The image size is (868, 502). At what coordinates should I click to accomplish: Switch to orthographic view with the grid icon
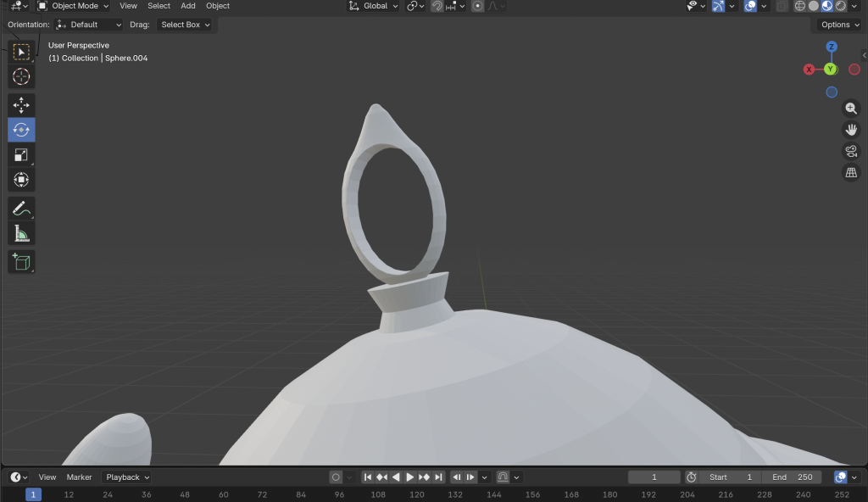pos(851,173)
